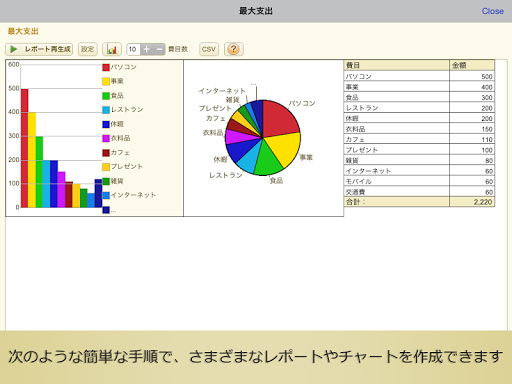Click the レポート再生成 play button
Viewport: 512px width, 384px height.
[39, 49]
